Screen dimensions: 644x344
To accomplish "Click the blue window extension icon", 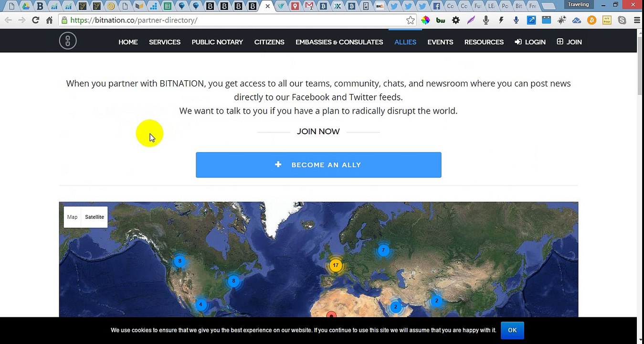I will pos(547,20).
